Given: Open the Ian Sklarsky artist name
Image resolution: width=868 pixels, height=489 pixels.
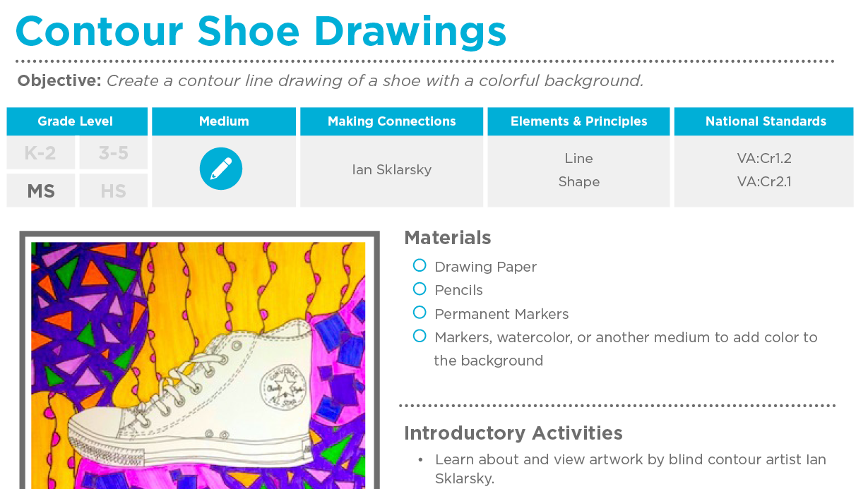Looking at the screenshot, I should [x=391, y=170].
